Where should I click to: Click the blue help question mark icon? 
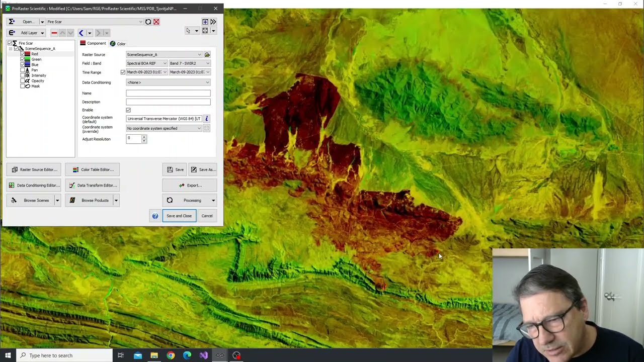[x=155, y=216]
